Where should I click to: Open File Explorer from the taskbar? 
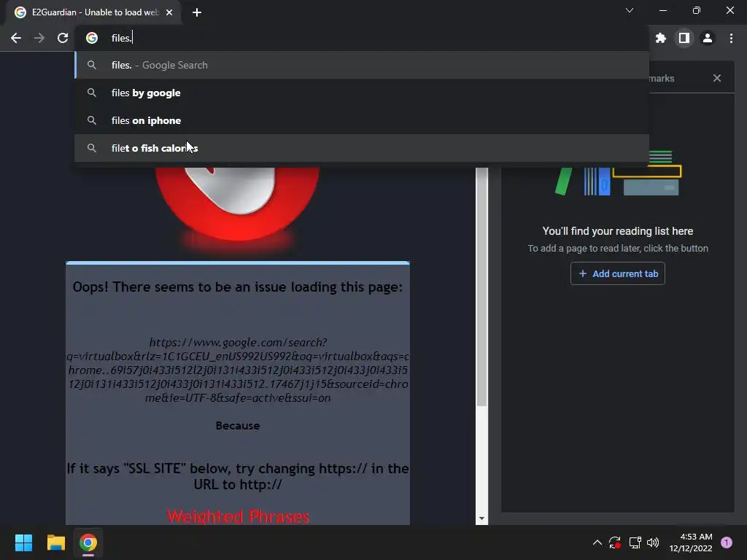(55, 542)
